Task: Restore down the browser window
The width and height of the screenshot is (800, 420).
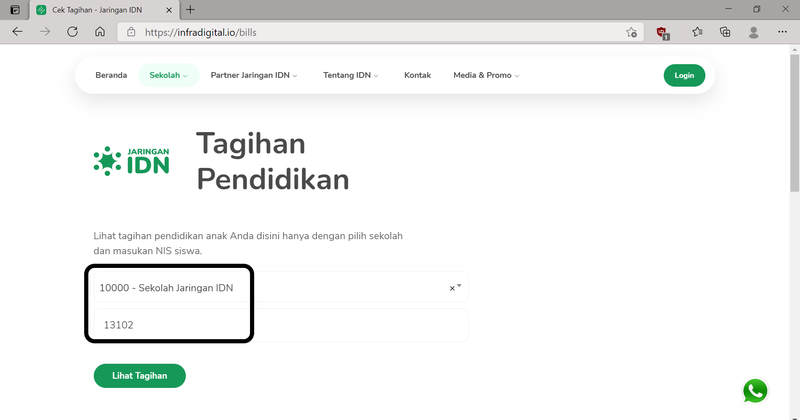Action: (757, 9)
